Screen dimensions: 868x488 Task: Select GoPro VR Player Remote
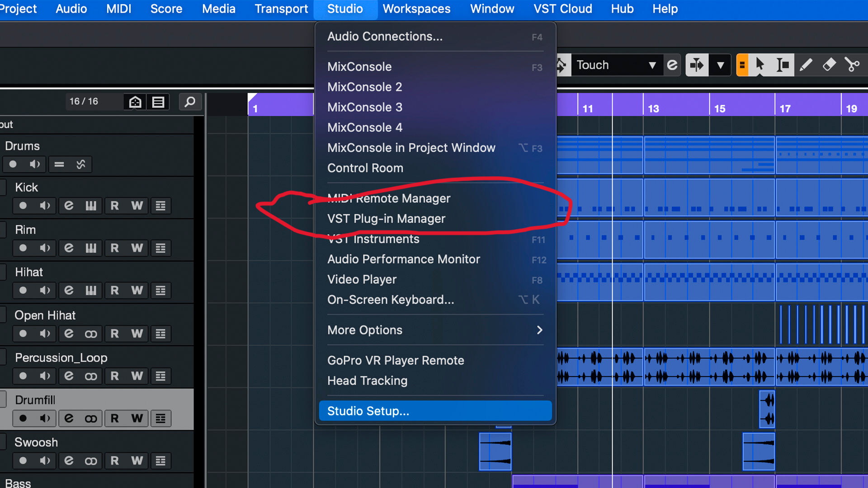(x=435, y=361)
